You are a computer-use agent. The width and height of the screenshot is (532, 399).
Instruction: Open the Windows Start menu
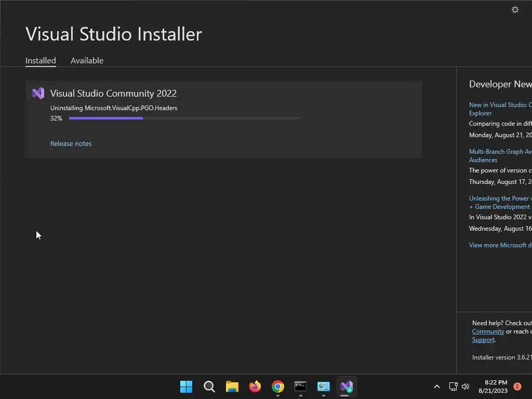(x=186, y=387)
